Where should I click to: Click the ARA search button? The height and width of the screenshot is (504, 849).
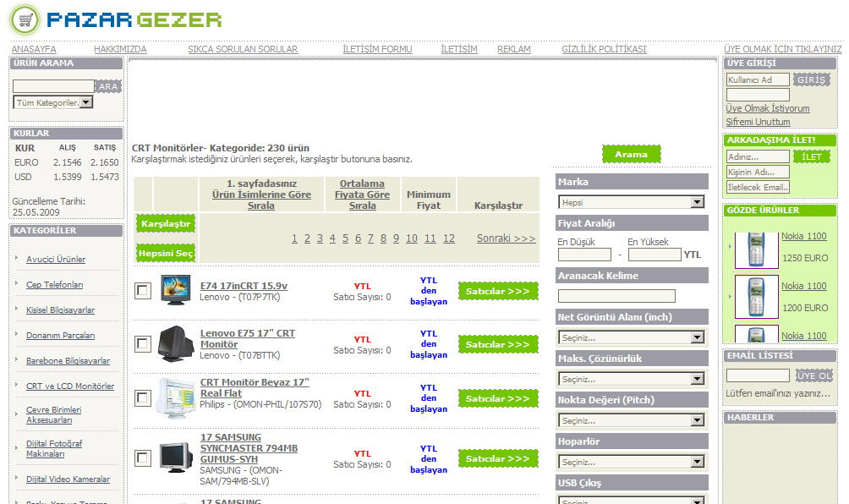pyautogui.click(x=108, y=86)
